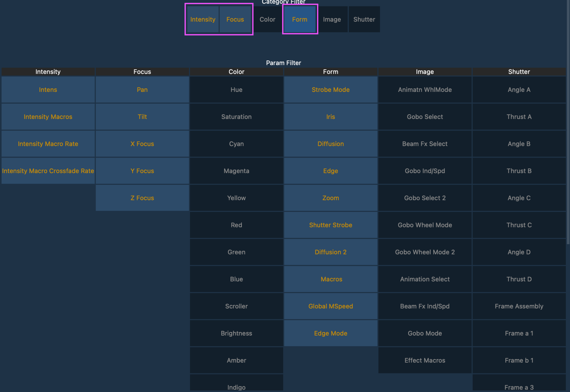The width and height of the screenshot is (570, 392).
Task: Select the Frame Assembly parameter
Action: (519, 306)
